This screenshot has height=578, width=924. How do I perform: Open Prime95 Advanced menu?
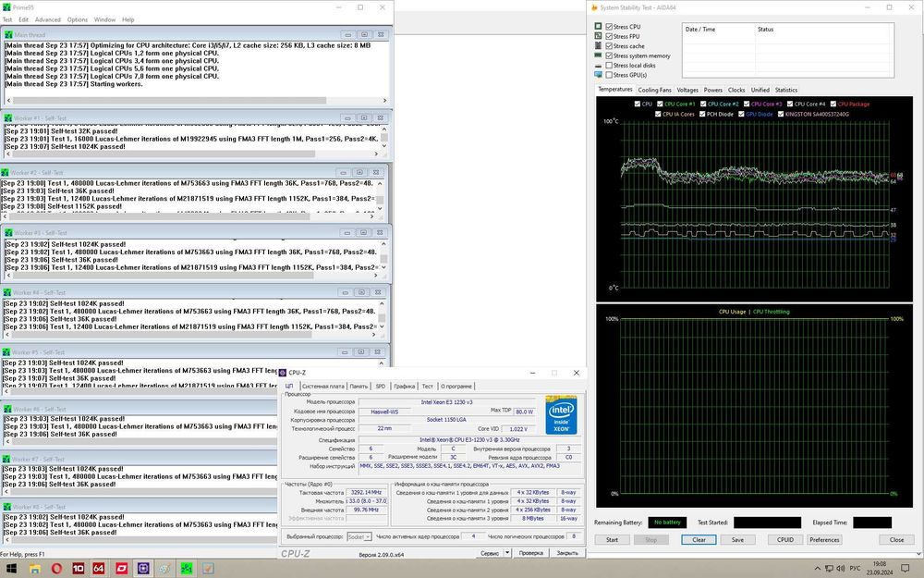48,19
